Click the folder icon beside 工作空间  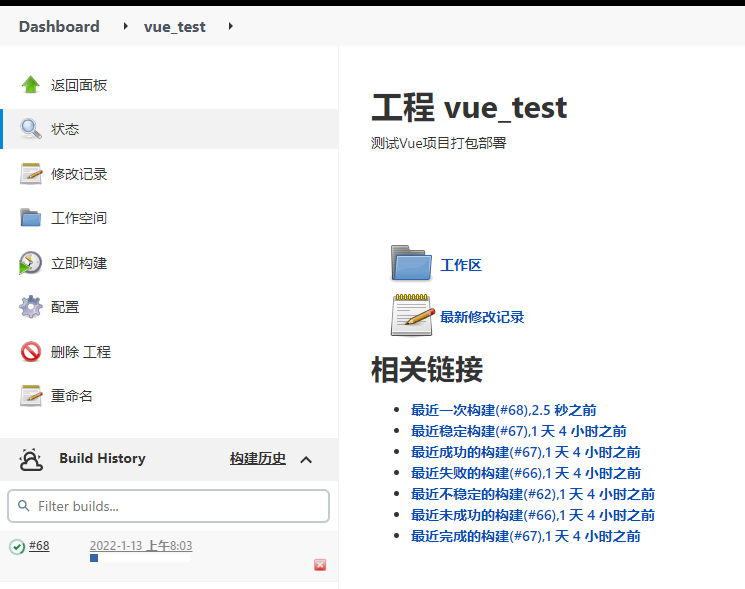point(31,218)
